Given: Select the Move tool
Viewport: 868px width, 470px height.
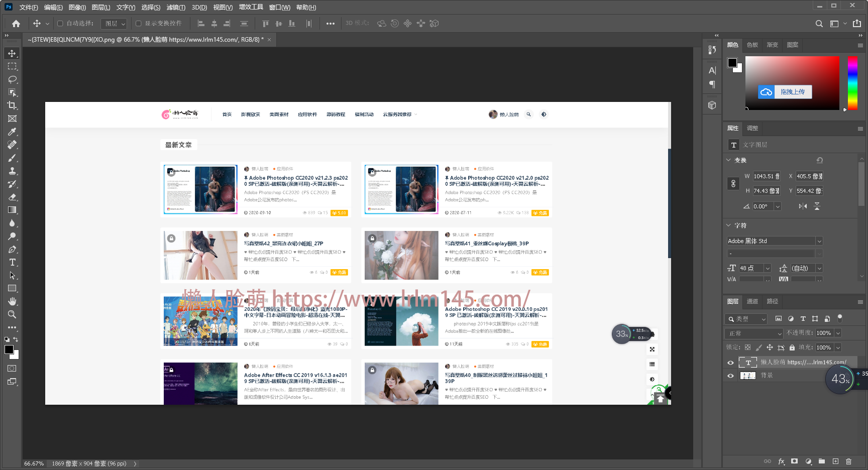Looking at the screenshot, I should (x=12, y=53).
